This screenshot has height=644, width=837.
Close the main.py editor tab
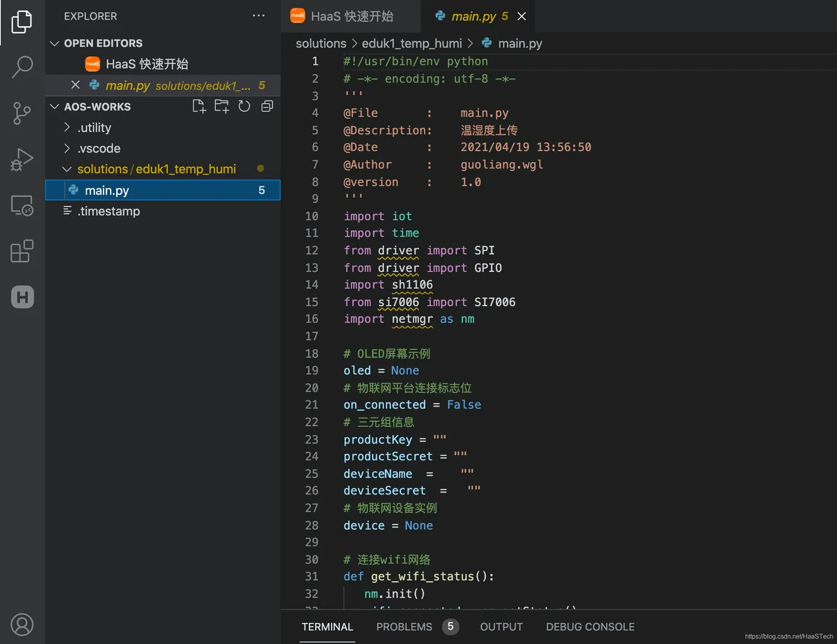(x=521, y=16)
